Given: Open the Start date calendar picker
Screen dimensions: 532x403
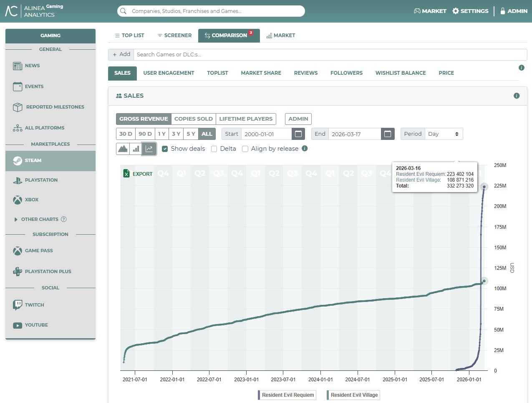Looking at the screenshot, I should 298,134.
